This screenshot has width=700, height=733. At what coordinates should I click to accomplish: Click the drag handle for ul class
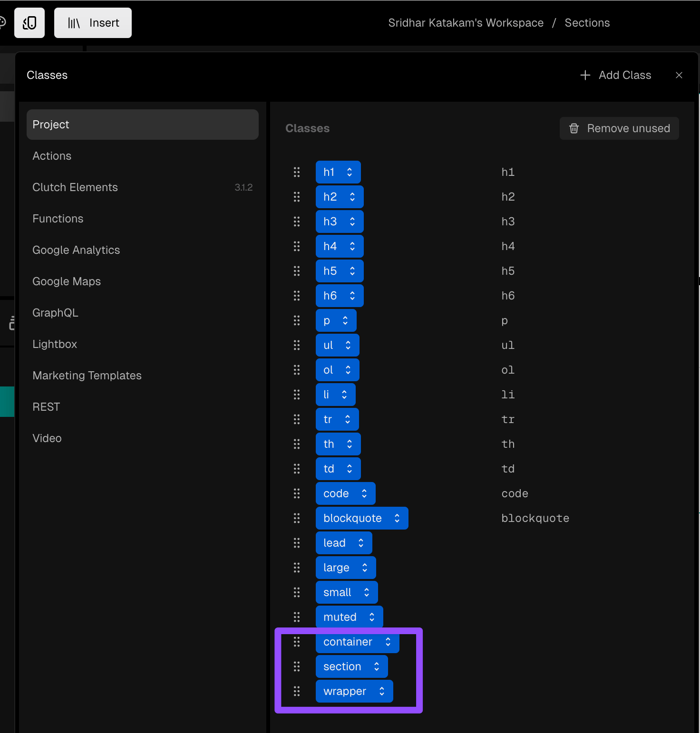pos(297,345)
